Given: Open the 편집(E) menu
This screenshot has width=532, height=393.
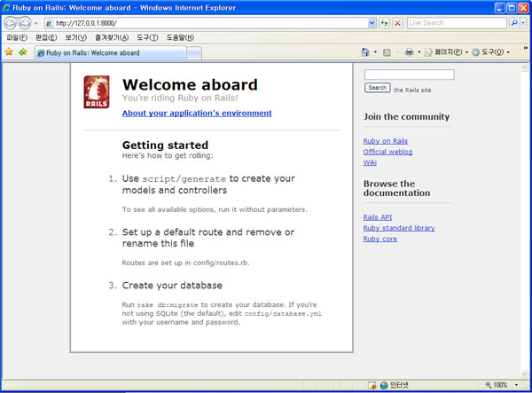Looking at the screenshot, I should pos(46,37).
